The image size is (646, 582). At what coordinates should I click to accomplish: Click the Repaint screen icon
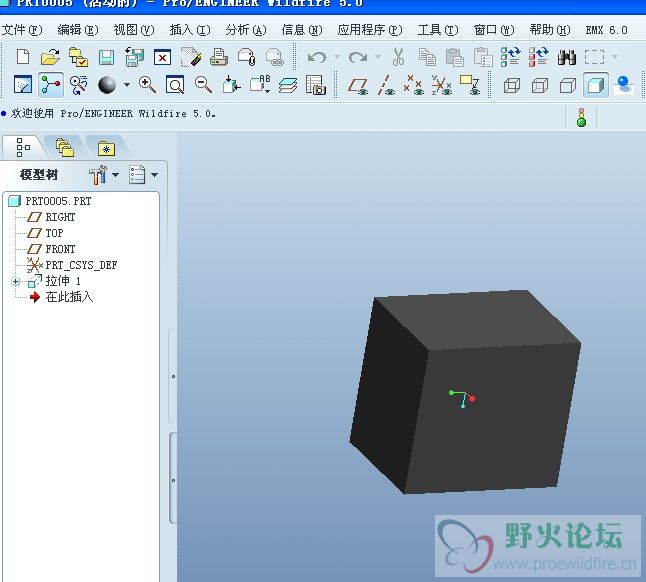point(23,85)
